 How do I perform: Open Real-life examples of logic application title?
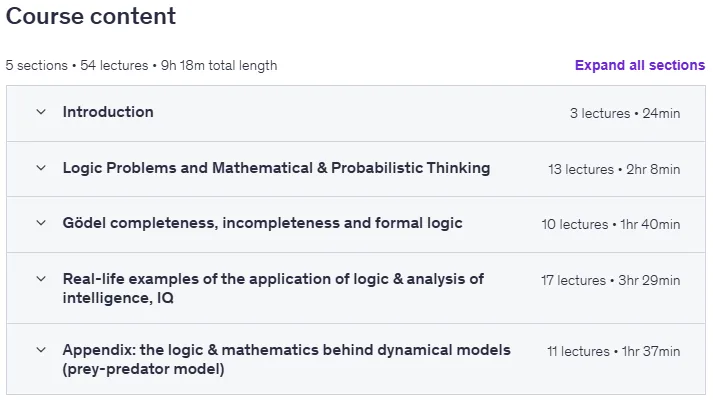tap(273, 288)
